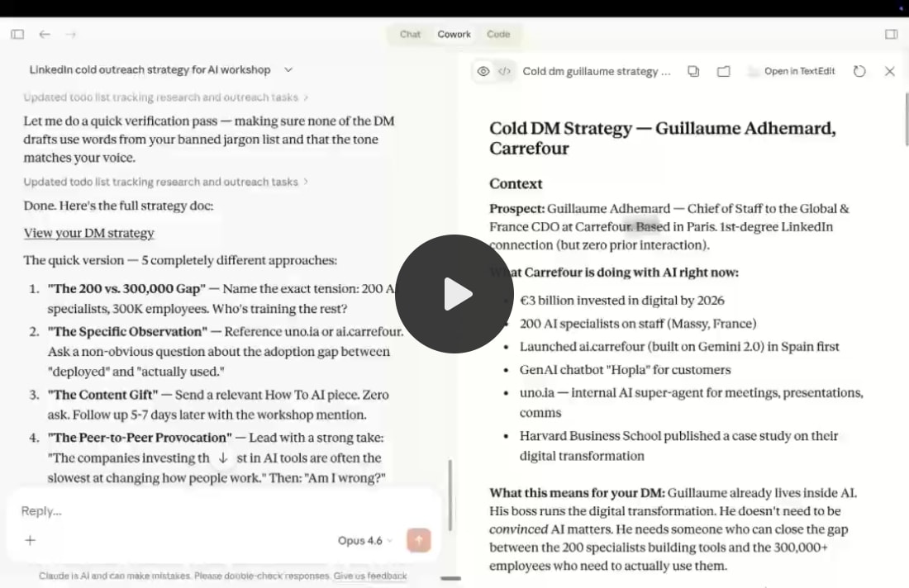
Task: Play the video with center button
Action: click(x=454, y=294)
